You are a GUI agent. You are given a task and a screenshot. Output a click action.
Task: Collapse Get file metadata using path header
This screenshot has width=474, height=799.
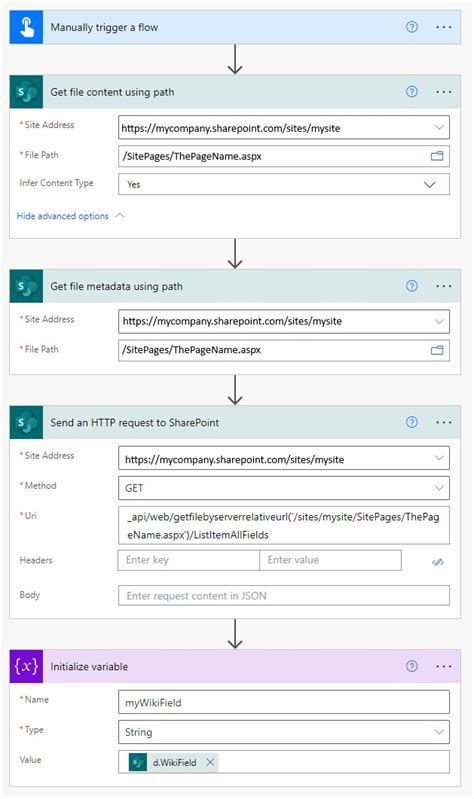(x=235, y=286)
